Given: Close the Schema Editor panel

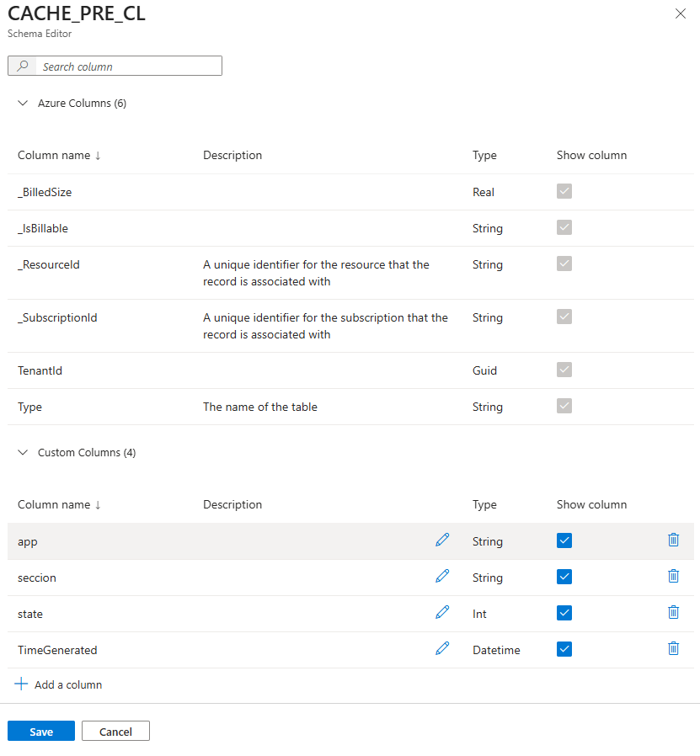Looking at the screenshot, I should (681, 13).
